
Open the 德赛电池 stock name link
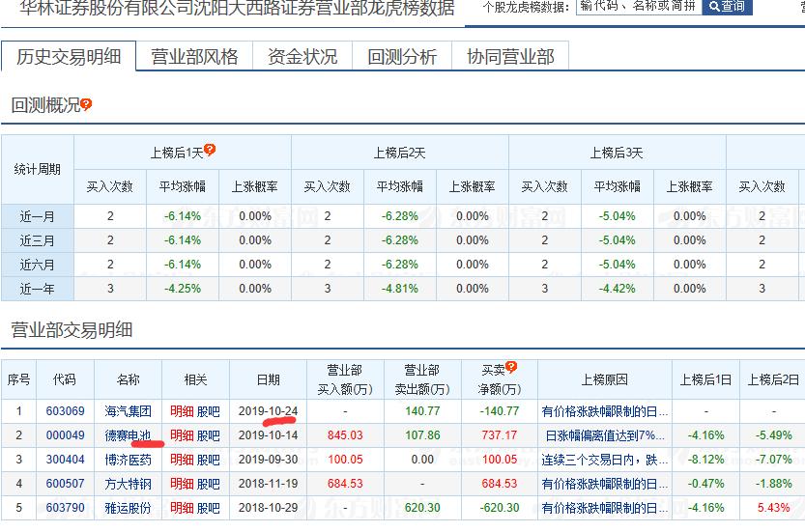tap(128, 435)
